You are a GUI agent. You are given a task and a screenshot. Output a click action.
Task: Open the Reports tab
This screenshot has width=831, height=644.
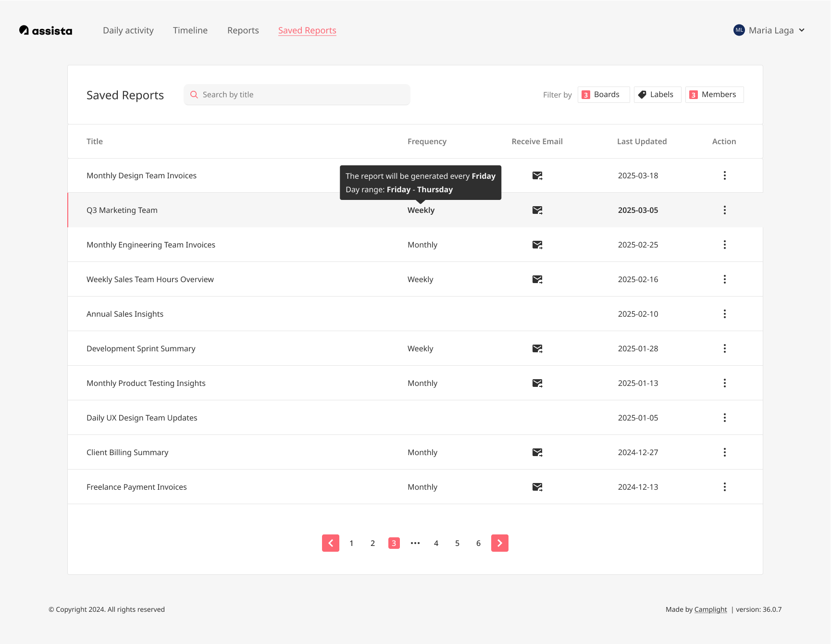243,30
